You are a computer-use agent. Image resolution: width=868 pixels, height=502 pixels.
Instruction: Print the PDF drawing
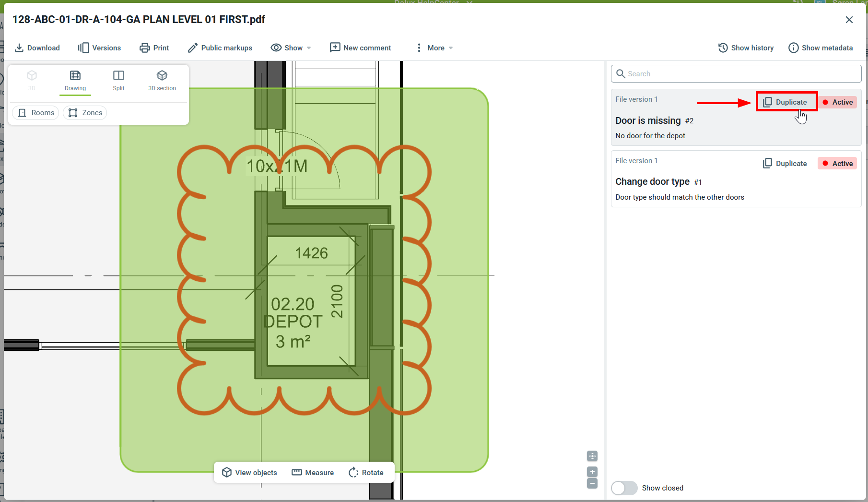pos(154,48)
